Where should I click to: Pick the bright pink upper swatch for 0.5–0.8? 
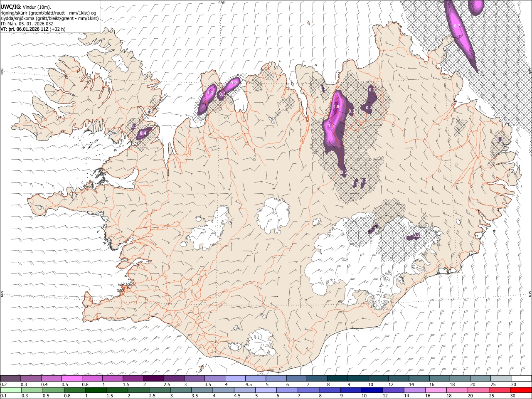[x=72, y=378]
